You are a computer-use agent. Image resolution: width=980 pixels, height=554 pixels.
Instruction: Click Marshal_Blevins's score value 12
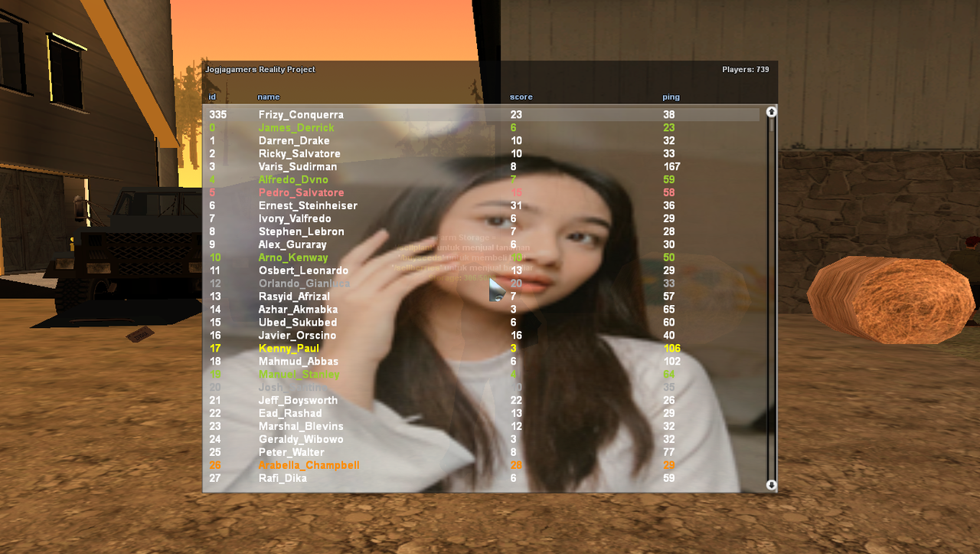coord(516,427)
